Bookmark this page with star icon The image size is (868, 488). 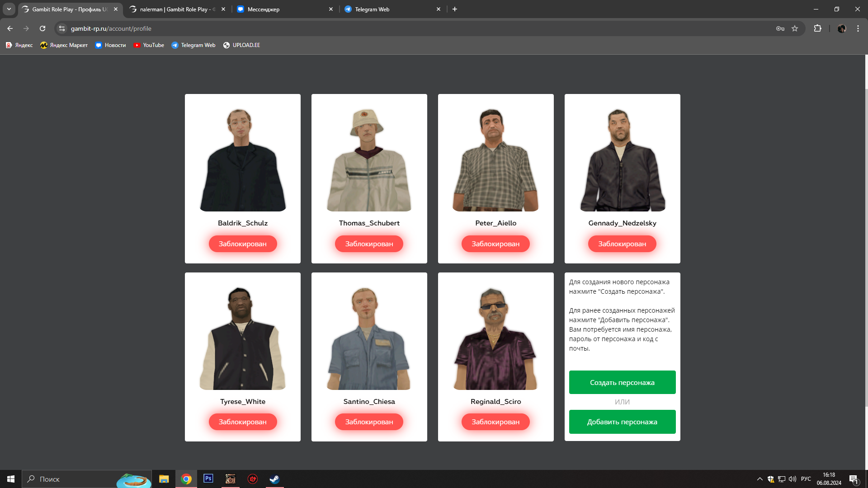coord(795,28)
